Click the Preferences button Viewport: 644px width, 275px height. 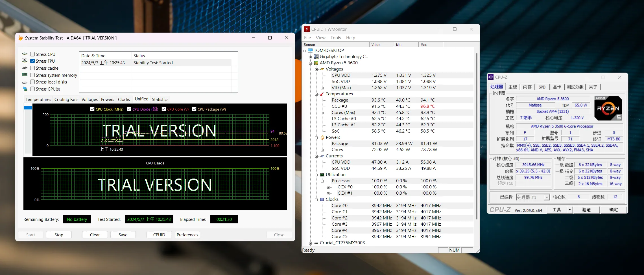coord(187,235)
